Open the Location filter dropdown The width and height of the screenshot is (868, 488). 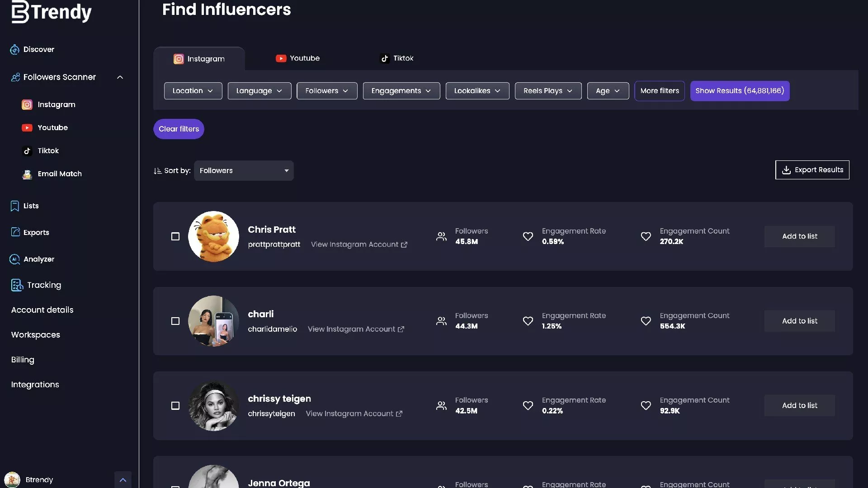pyautogui.click(x=193, y=91)
